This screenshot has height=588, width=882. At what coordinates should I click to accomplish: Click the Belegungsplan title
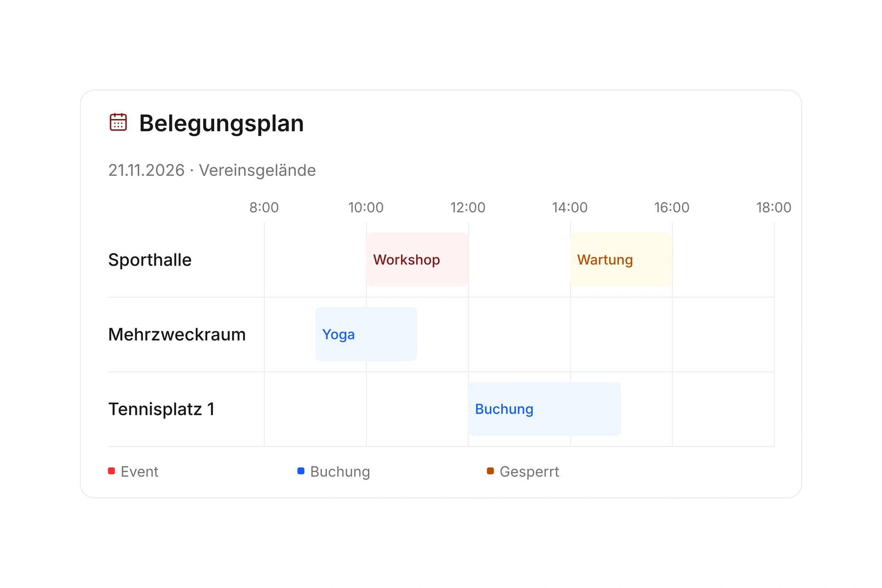click(221, 124)
